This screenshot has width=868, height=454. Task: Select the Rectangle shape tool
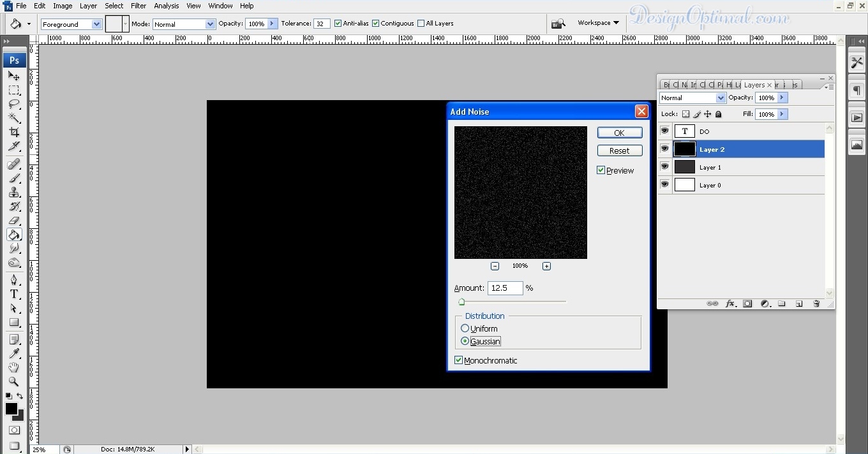pos(14,322)
